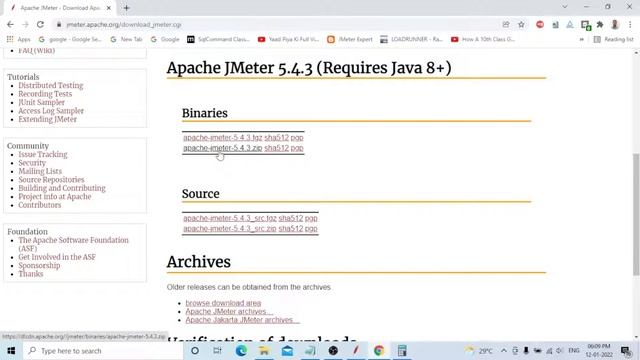Viewport: 640px width, 360px height.
Task: Bookmark this page with the star icon
Action: 521,24
